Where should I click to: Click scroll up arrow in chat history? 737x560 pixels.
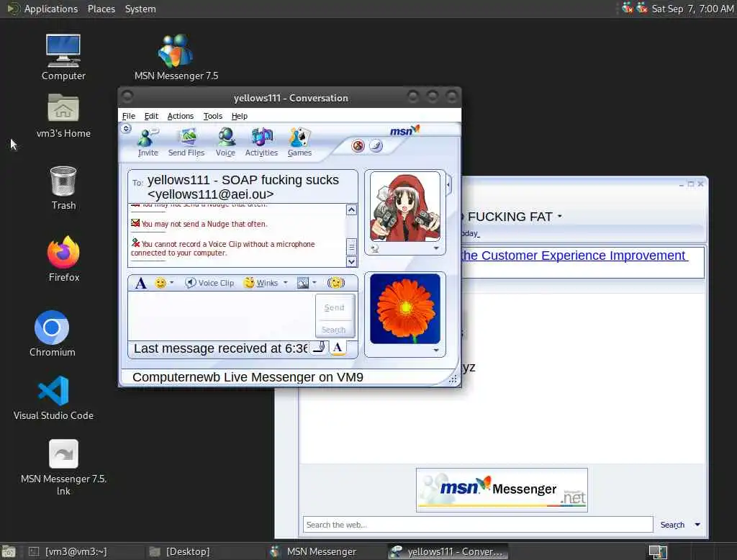point(351,210)
